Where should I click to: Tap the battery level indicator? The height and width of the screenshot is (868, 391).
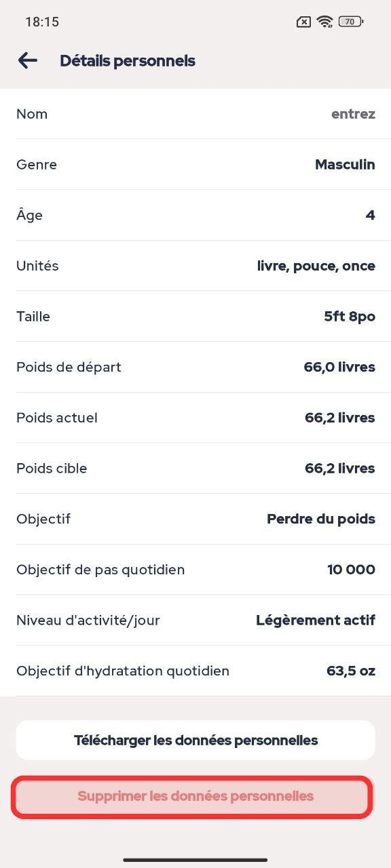coord(351,22)
